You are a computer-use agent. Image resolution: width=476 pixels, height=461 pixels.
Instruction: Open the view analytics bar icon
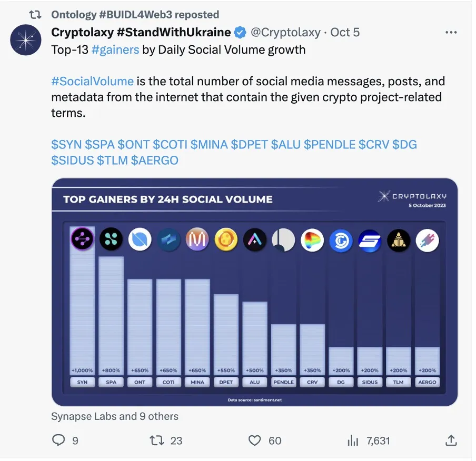(x=353, y=440)
